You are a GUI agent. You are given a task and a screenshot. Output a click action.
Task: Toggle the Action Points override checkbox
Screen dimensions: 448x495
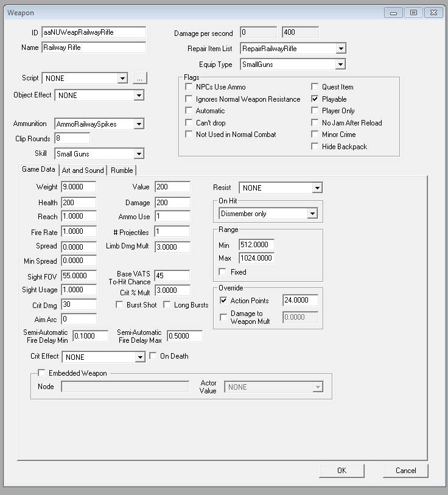(223, 301)
